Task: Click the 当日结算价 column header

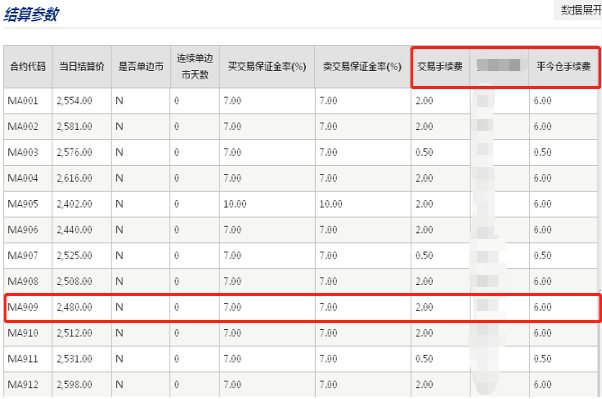Action: tap(82, 66)
